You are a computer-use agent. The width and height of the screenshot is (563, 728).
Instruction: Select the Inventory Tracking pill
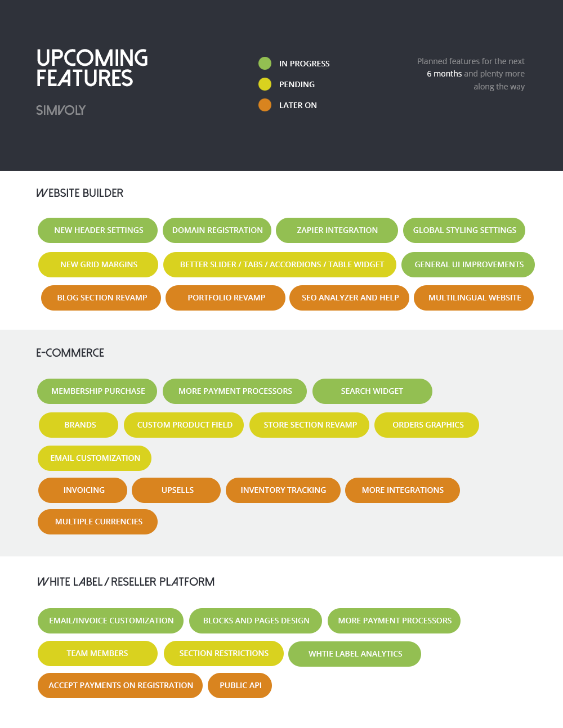(283, 490)
